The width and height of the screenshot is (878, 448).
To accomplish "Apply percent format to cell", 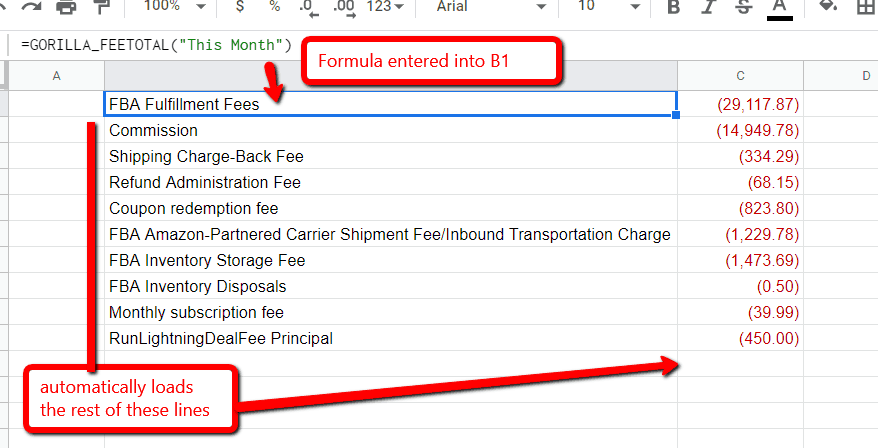I will (x=274, y=7).
